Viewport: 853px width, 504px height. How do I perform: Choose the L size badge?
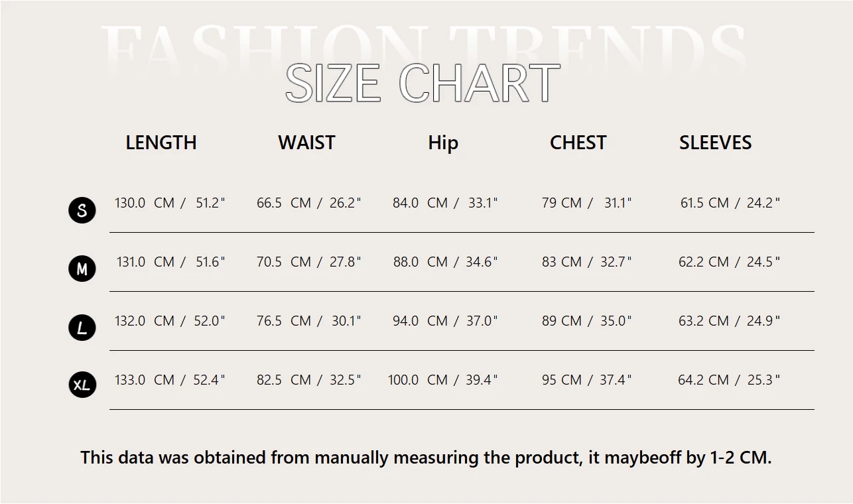tap(82, 328)
